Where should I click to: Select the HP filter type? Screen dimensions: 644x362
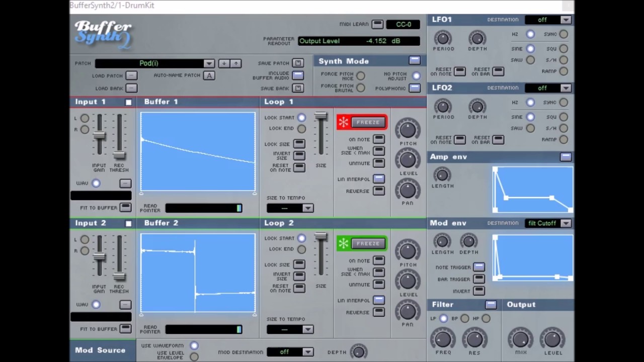coord(486,318)
